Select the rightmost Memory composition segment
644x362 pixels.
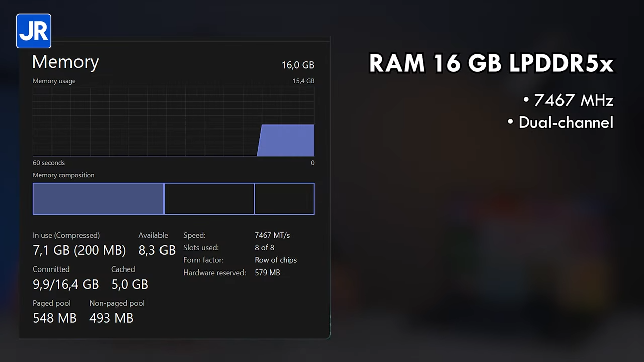(x=284, y=199)
